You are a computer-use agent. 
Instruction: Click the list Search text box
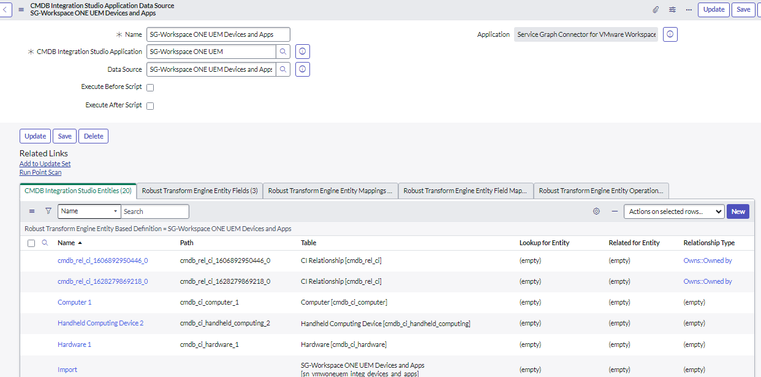point(155,212)
